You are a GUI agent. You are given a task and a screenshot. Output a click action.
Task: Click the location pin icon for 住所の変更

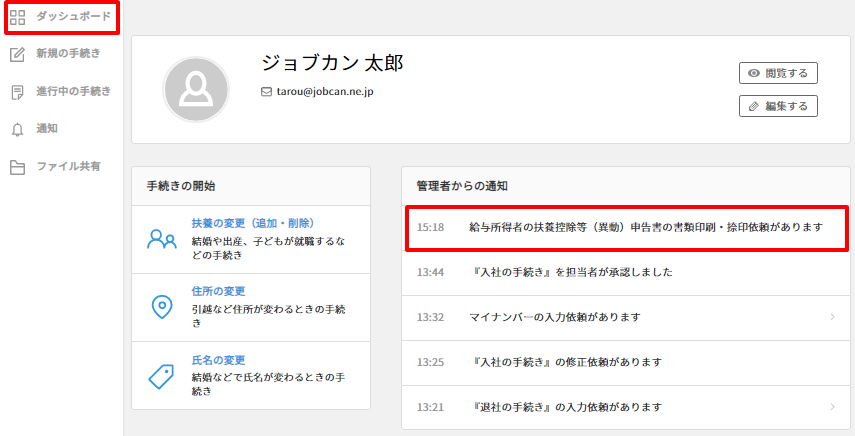point(161,307)
